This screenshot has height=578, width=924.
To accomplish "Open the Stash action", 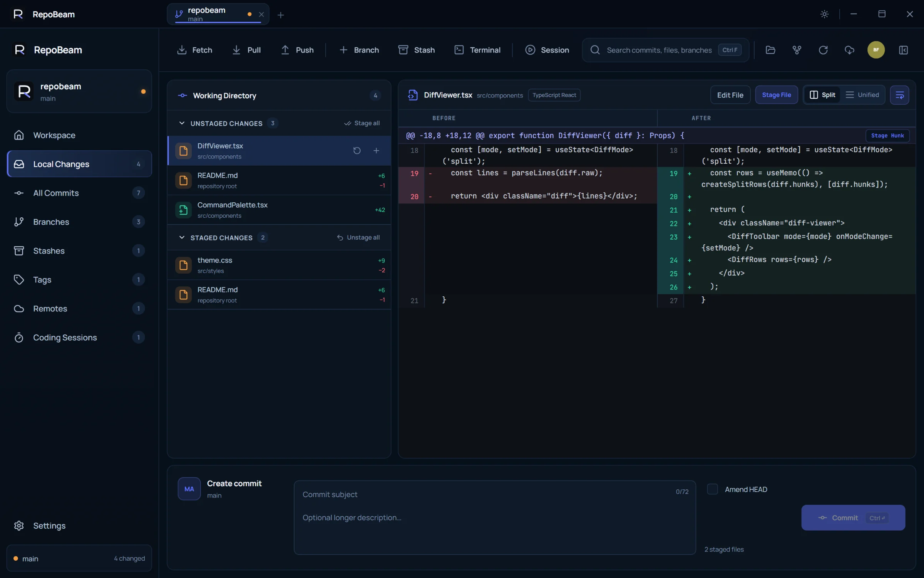I will tap(416, 50).
